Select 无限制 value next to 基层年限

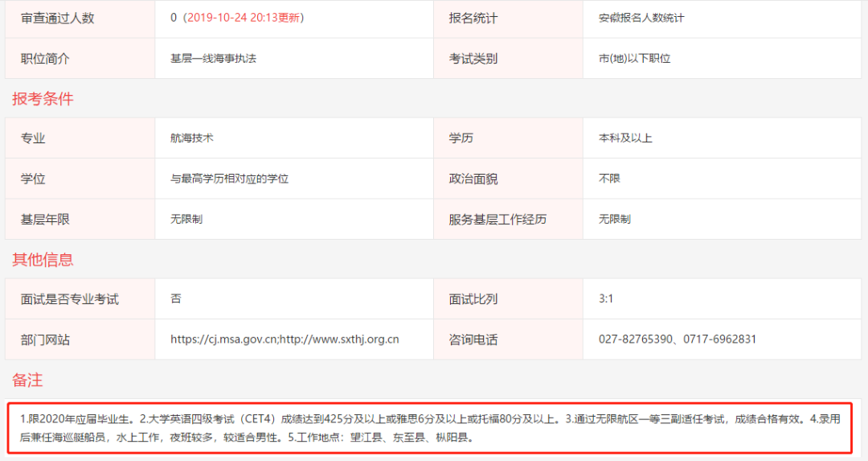pyautogui.click(x=186, y=219)
